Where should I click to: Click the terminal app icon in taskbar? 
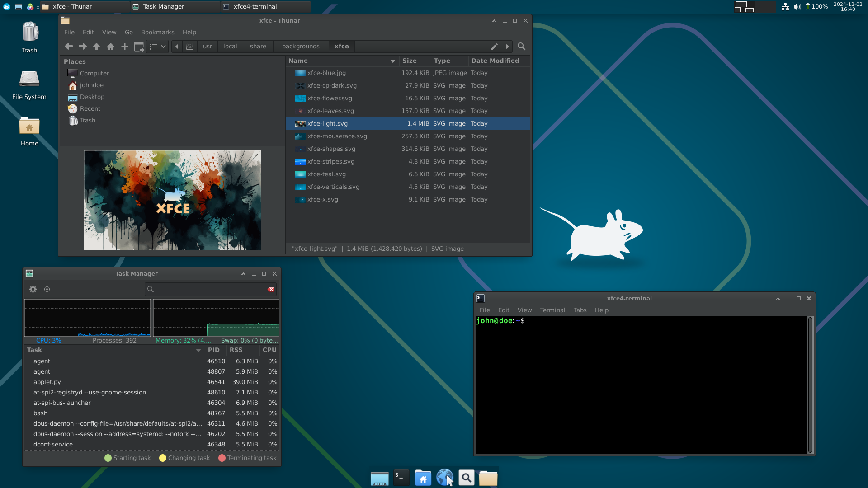[x=401, y=477]
